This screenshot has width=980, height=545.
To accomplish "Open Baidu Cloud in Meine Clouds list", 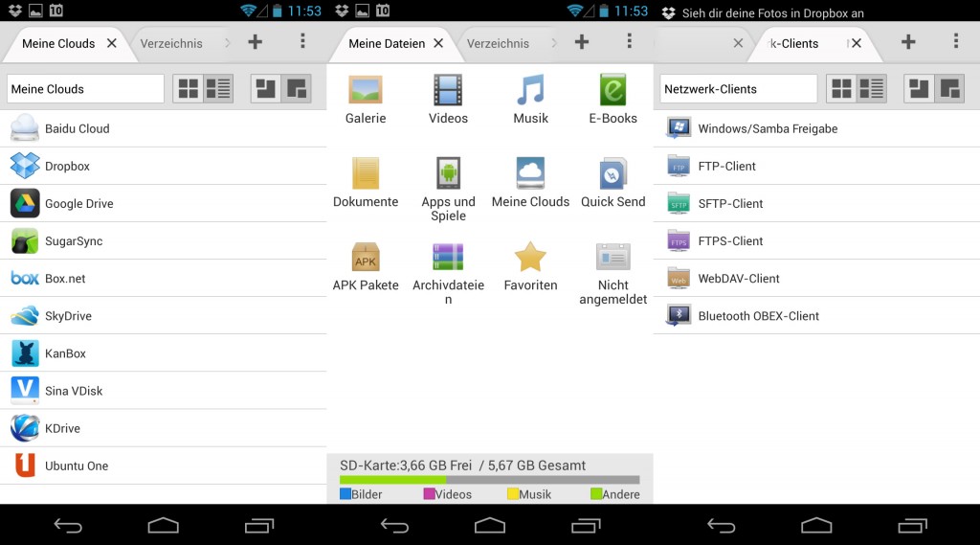I will coord(163,129).
